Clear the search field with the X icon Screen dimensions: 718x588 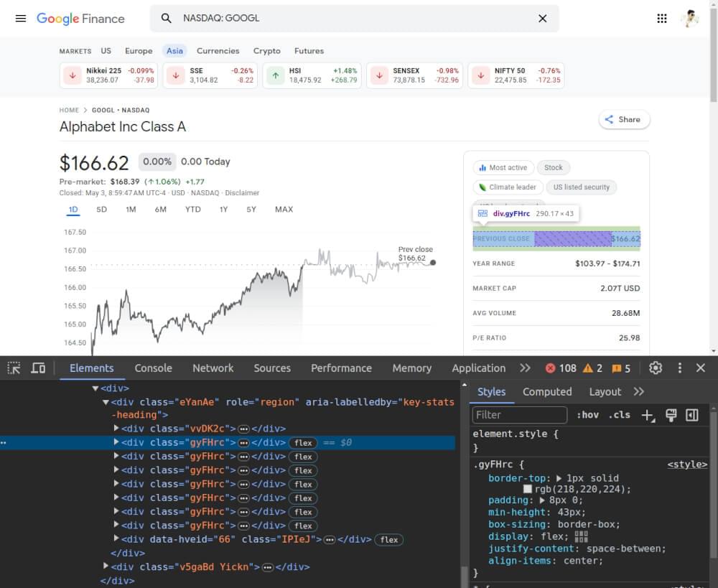click(543, 19)
